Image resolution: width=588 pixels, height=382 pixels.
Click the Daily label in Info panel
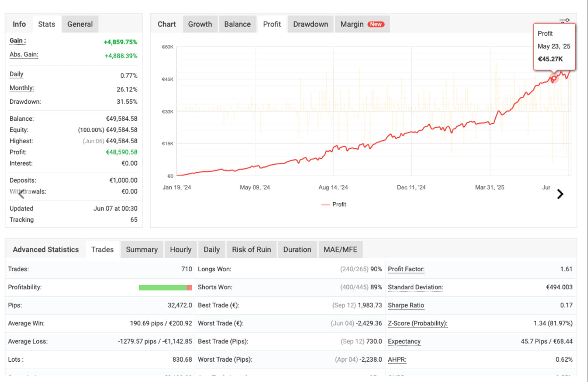(x=16, y=74)
